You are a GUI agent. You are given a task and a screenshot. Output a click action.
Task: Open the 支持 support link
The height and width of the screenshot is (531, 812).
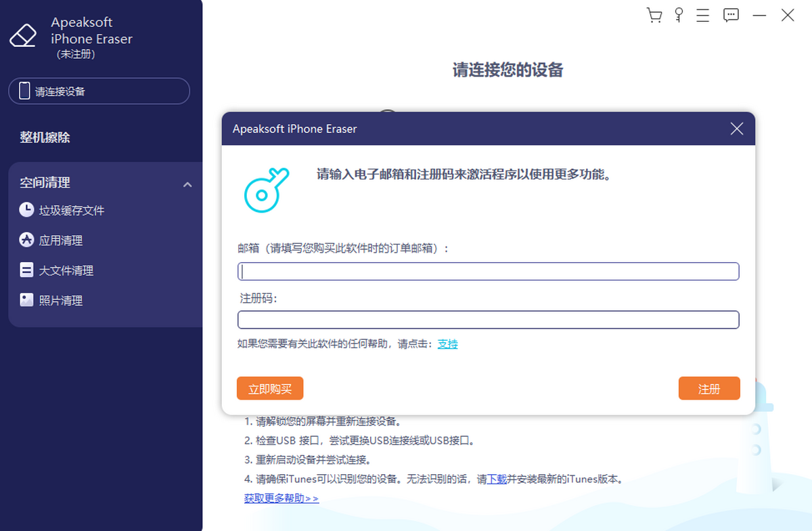click(x=448, y=344)
